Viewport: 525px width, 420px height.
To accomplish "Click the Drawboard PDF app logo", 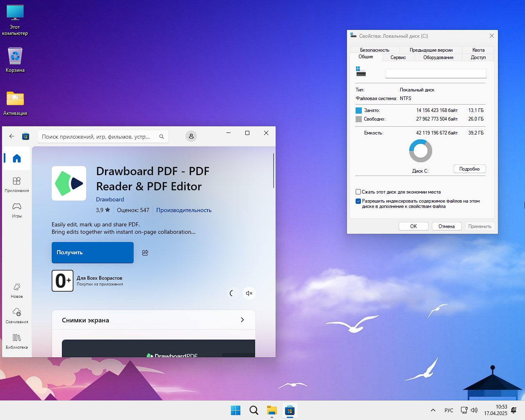I will pyautogui.click(x=69, y=183).
